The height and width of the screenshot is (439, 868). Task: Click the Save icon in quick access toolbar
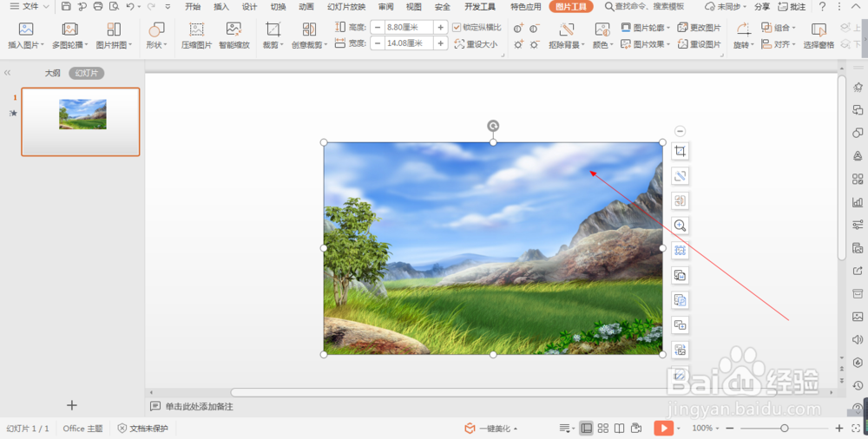[66, 7]
